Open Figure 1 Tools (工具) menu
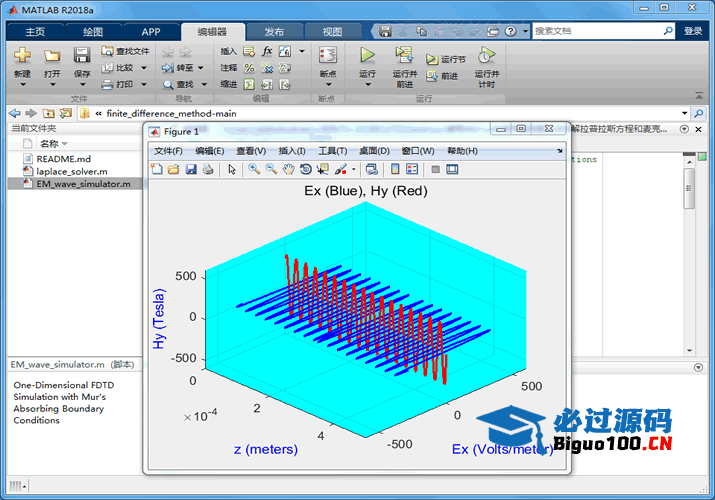Image resolution: width=715 pixels, height=500 pixels. 332,151
